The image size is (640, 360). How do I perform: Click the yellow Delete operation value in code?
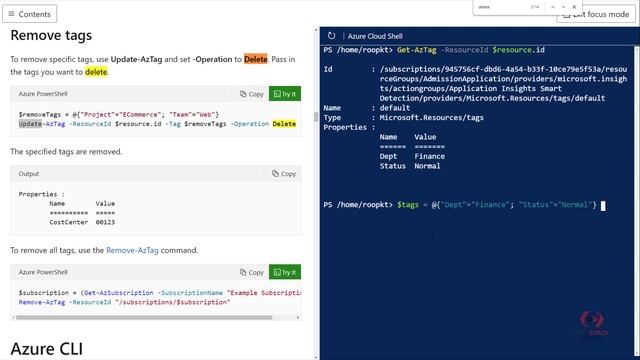[284, 124]
